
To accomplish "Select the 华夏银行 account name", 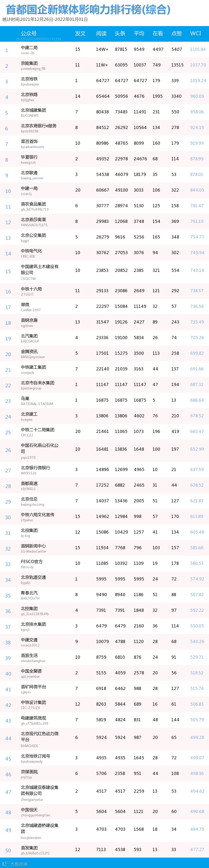I will pos(29,157).
